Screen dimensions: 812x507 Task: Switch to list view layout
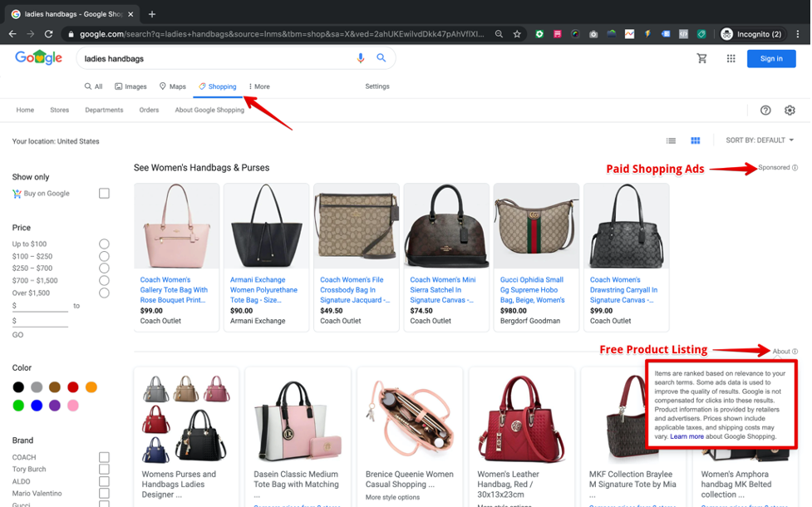(671, 140)
